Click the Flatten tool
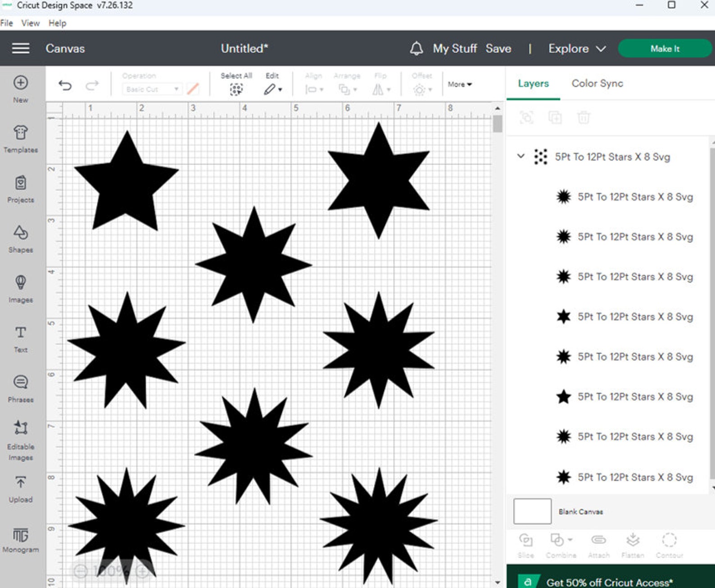 [633, 545]
